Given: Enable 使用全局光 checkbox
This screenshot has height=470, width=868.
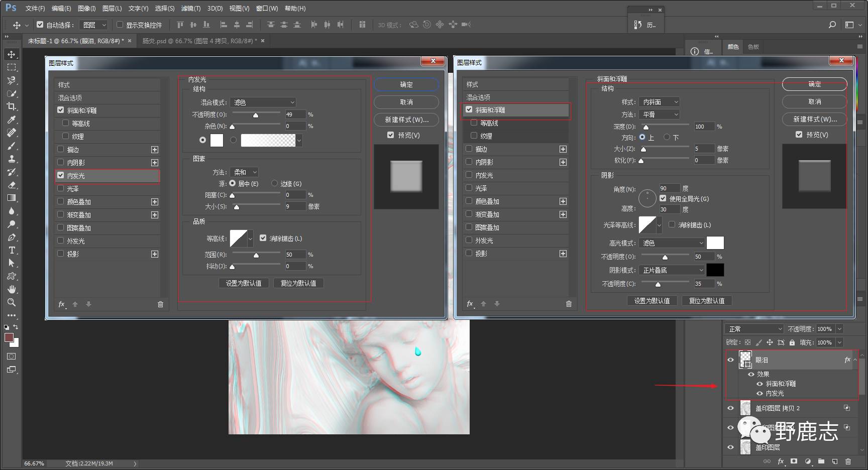Looking at the screenshot, I should tap(663, 198).
